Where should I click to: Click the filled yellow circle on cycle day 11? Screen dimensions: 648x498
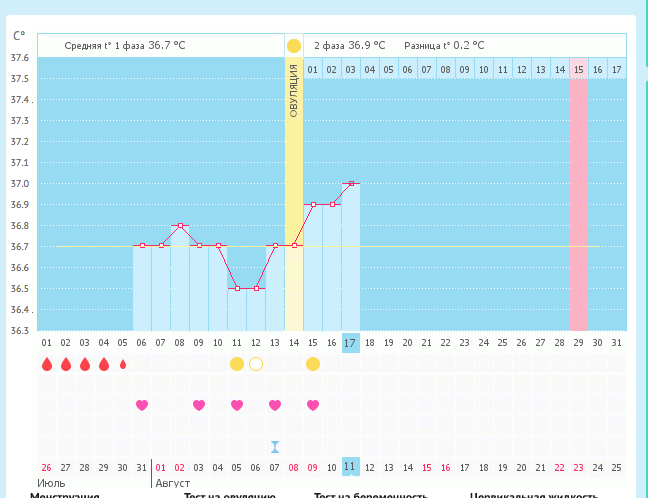[x=237, y=364]
